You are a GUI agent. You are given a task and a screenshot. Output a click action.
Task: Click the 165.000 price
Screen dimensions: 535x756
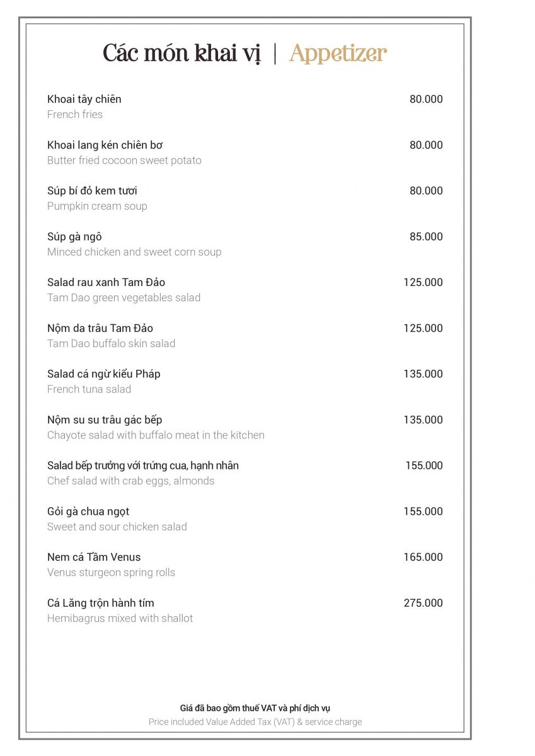click(x=423, y=557)
